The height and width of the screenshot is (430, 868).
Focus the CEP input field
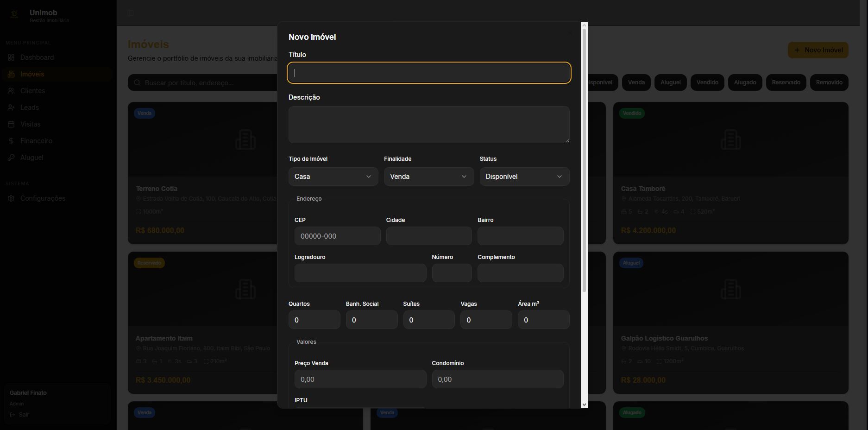(337, 236)
